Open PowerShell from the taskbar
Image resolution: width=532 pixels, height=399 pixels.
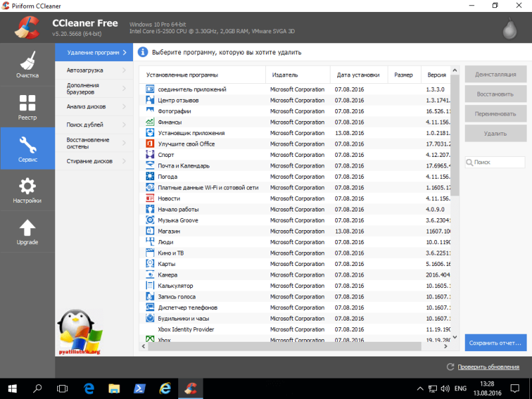coord(140,388)
